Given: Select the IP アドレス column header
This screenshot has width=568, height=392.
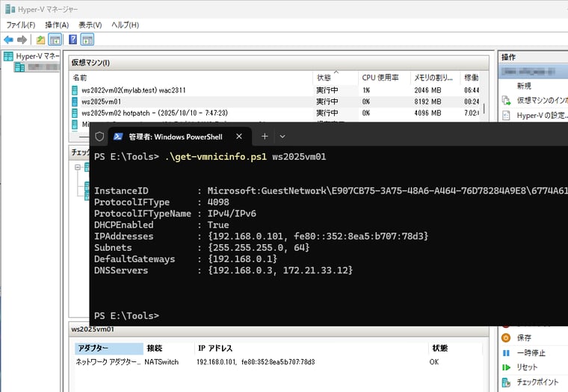Looking at the screenshot, I should [312, 348].
